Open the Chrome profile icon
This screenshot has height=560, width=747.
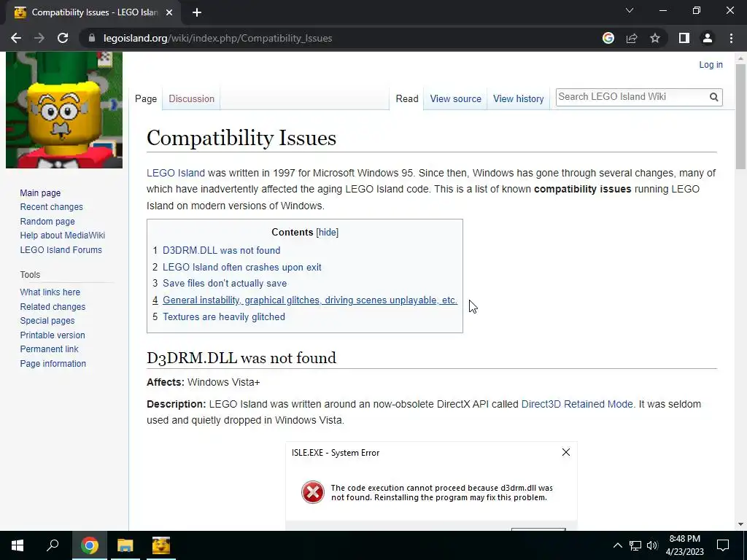(708, 38)
